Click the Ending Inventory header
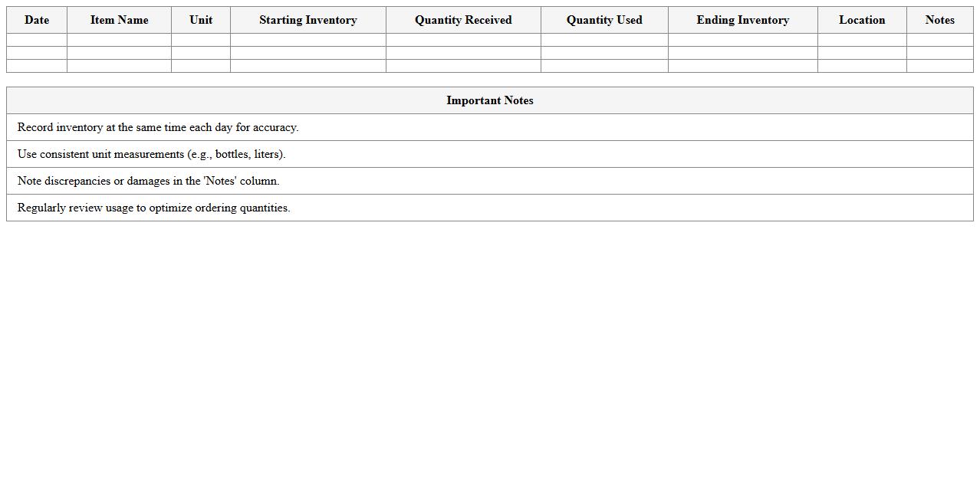This screenshot has height=498, width=980. coord(742,20)
